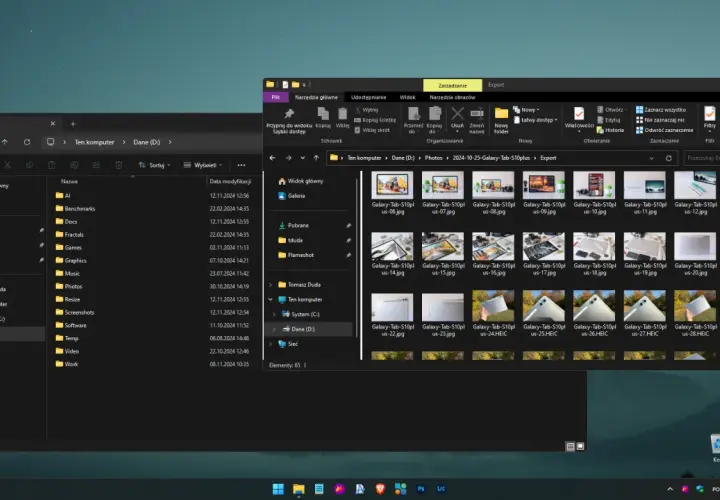720x500 pixels.
Task: Click the Wklej clipboard icon
Action: 342,114
